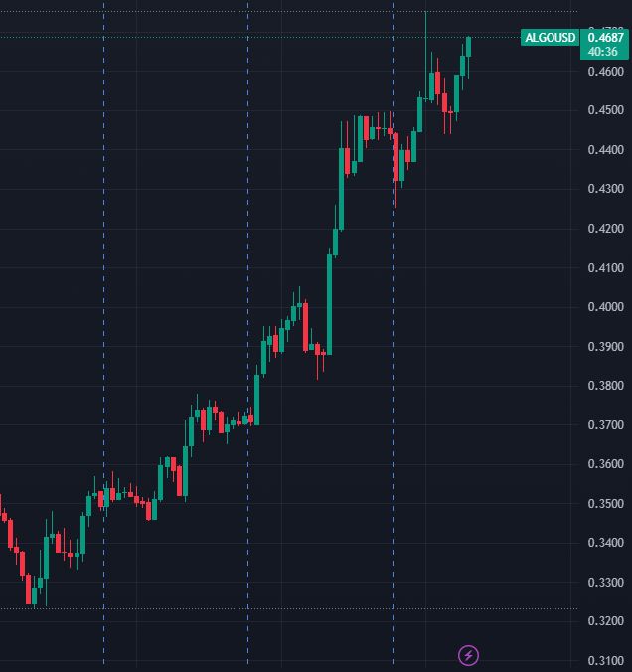632x672 pixels.
Task: Click the long upper wick at the chart high
Action: [x=425, y=55]
